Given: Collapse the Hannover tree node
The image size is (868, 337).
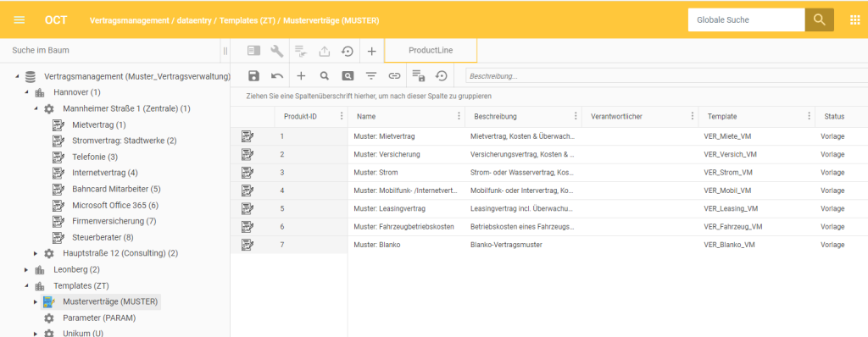Looking at the screenshot, I should (26, 91).
